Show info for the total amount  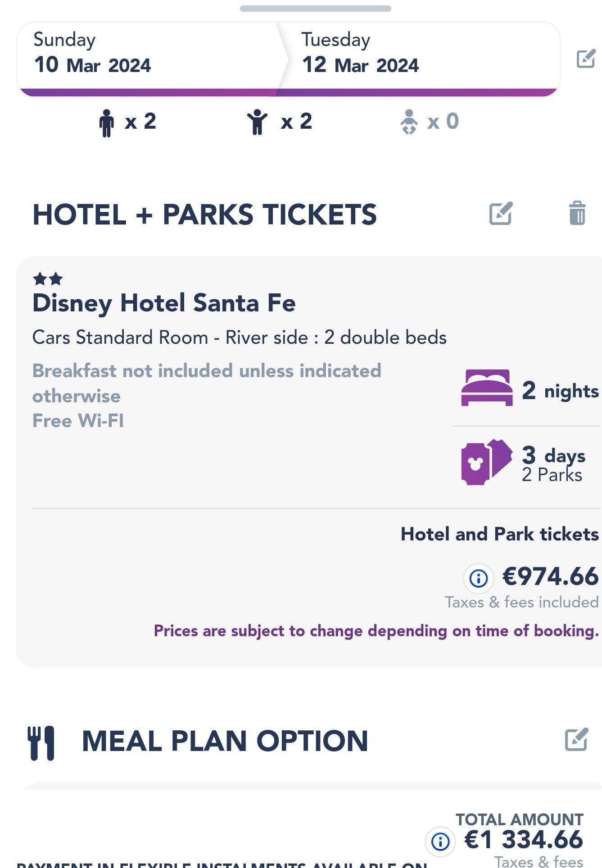point(440,841)
